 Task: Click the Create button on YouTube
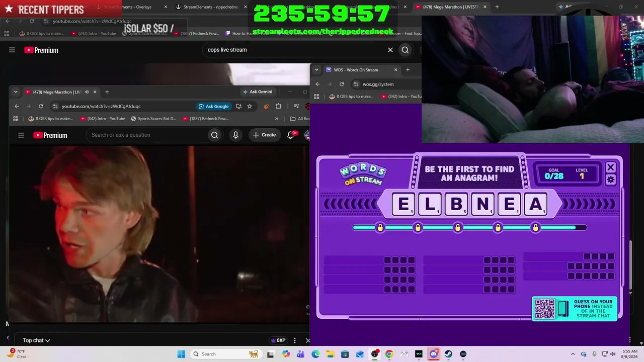pos(265,135)
